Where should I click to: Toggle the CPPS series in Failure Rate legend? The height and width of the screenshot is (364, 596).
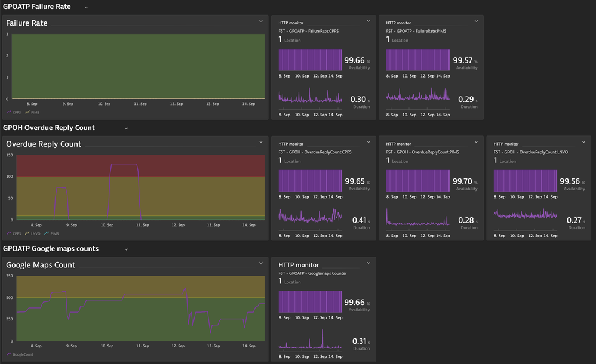point(14,112)
